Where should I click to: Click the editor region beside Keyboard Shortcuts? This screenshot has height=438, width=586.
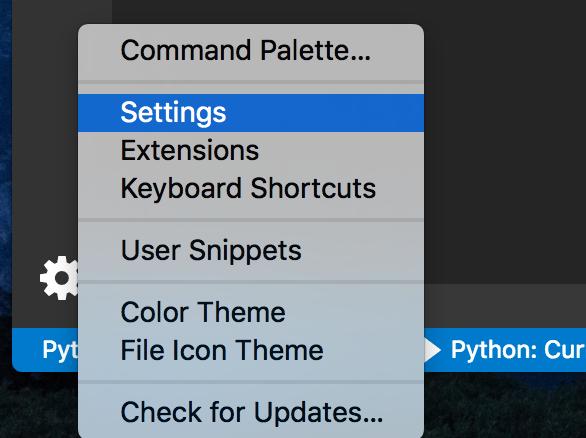[x=505, y=188]
